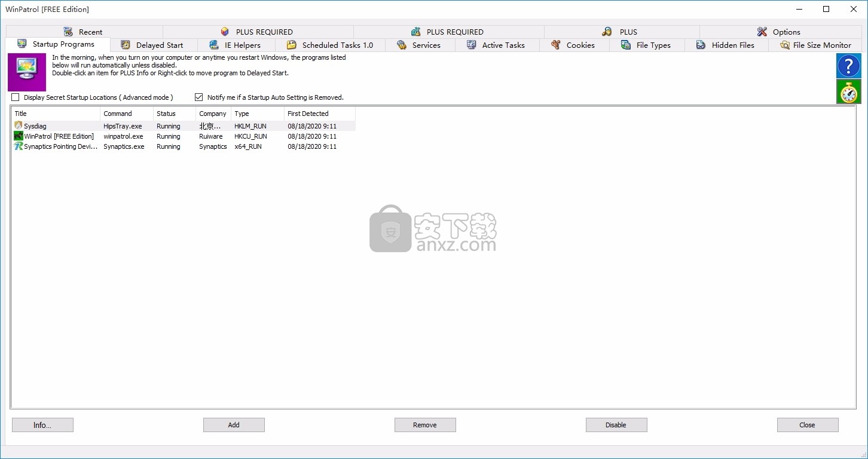The height and width of the screenshot is (459, 868).
Task: Click the Active Tasks tab icon
Action: [472, 45]
